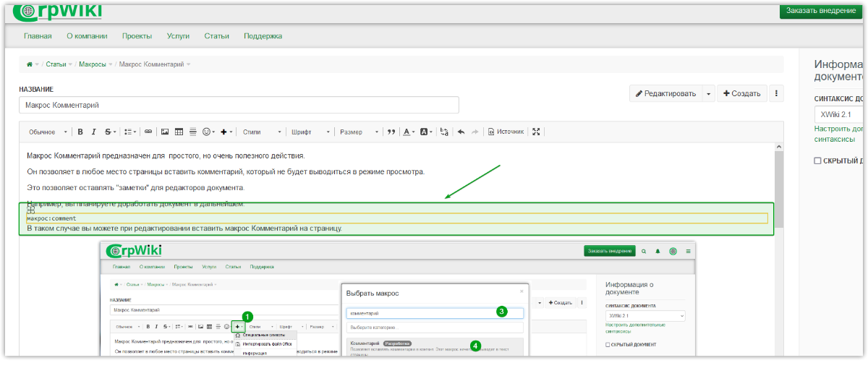This screenshot has width=868, height=376.
Task: Switch to Источник source mode
Action: tap(506, 132)
